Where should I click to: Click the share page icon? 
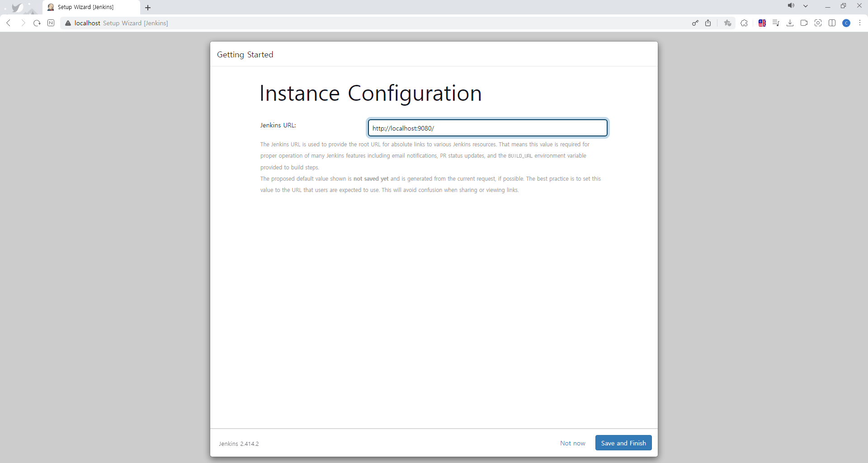708,23
